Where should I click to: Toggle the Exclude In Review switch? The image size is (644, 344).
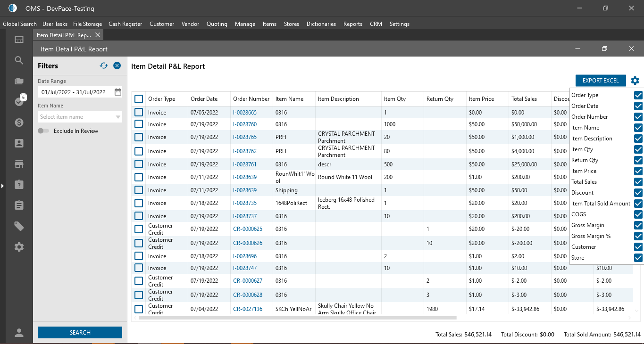pyautogui.click(x=43, y=131)
